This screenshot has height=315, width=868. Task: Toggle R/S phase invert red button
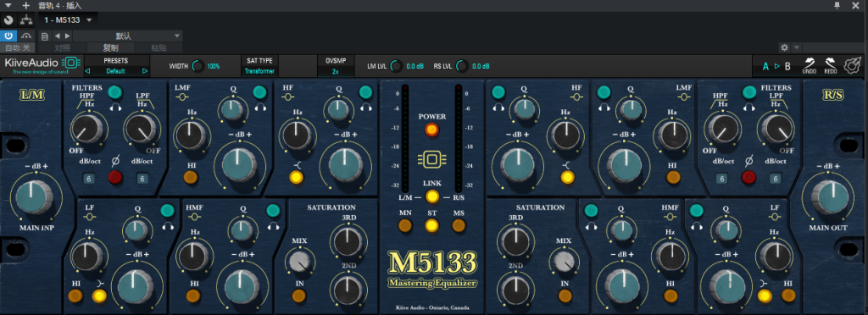[748, 177]
